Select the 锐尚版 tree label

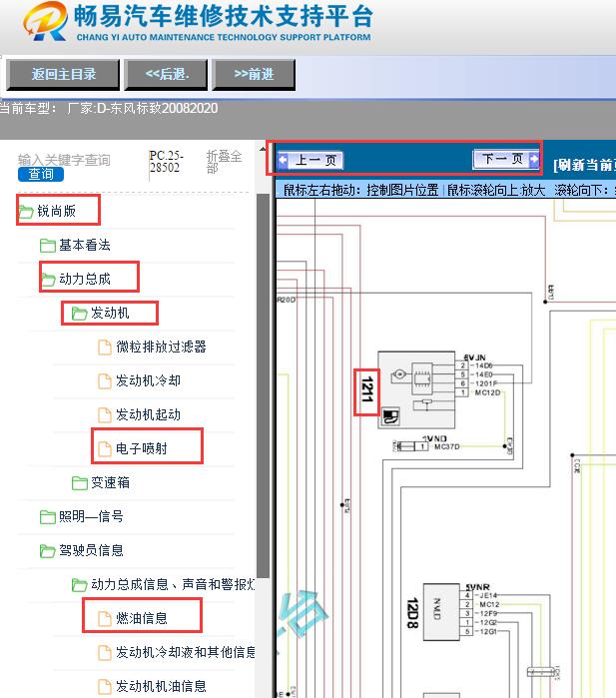pyautogui.click(x=57, y=211)
